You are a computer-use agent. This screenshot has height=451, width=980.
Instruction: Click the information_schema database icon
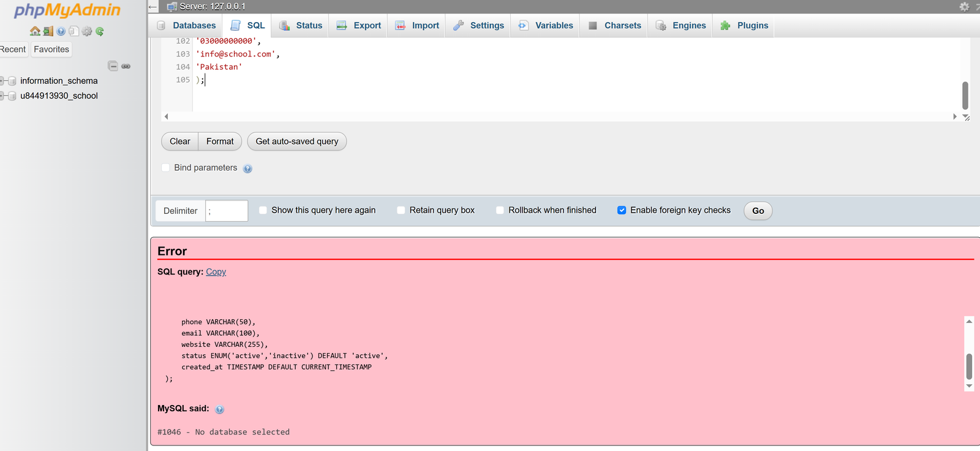12,81
